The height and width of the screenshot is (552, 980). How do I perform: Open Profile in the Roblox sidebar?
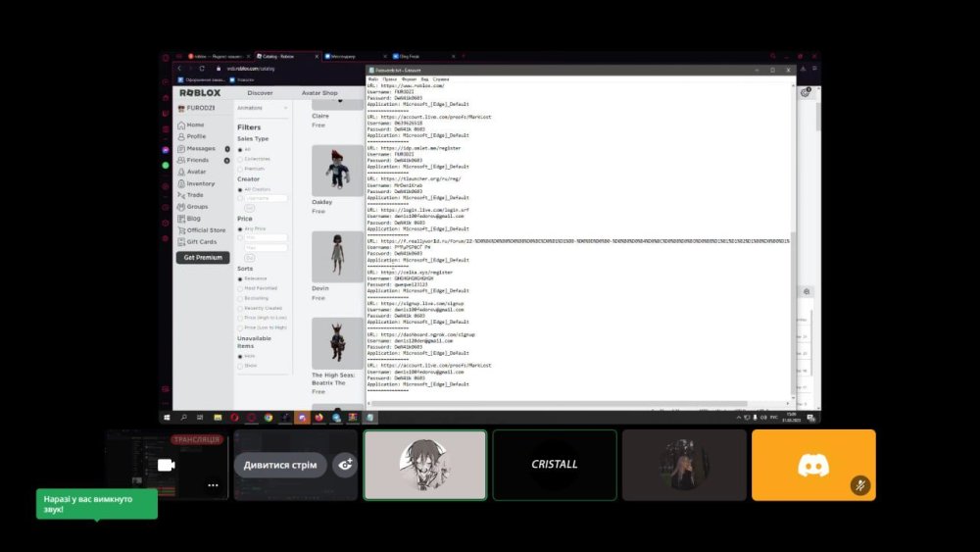coord(191,136)
